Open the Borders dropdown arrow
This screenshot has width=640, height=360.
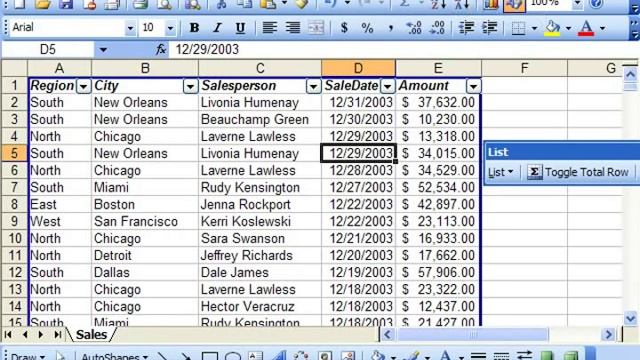pos(534,28)
